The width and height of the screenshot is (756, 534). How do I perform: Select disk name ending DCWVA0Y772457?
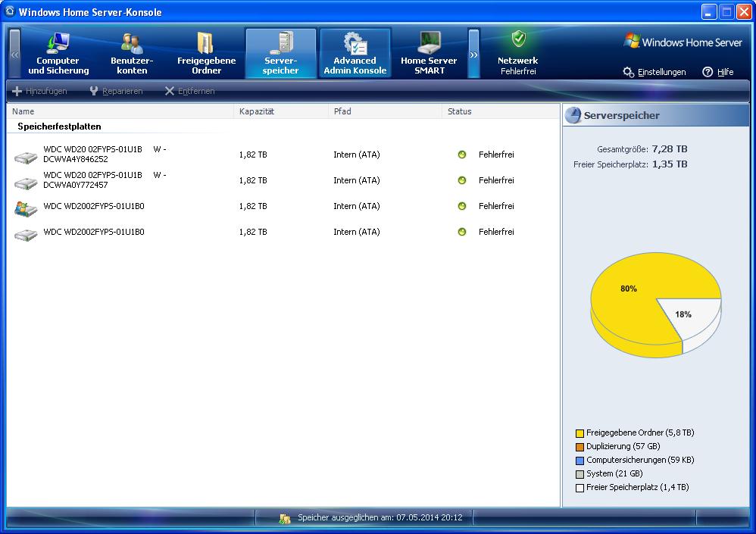pyautogui.click(x=105, y=180)
